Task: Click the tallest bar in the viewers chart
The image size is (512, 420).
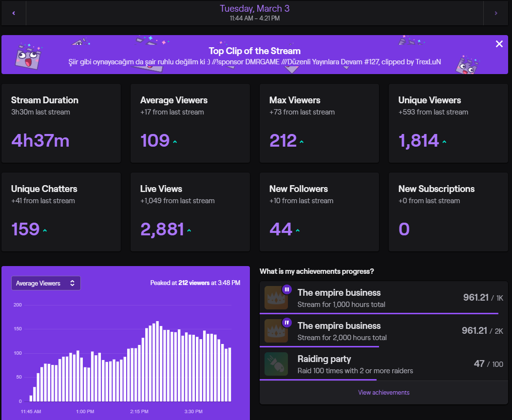Action: tap(157, 361)
